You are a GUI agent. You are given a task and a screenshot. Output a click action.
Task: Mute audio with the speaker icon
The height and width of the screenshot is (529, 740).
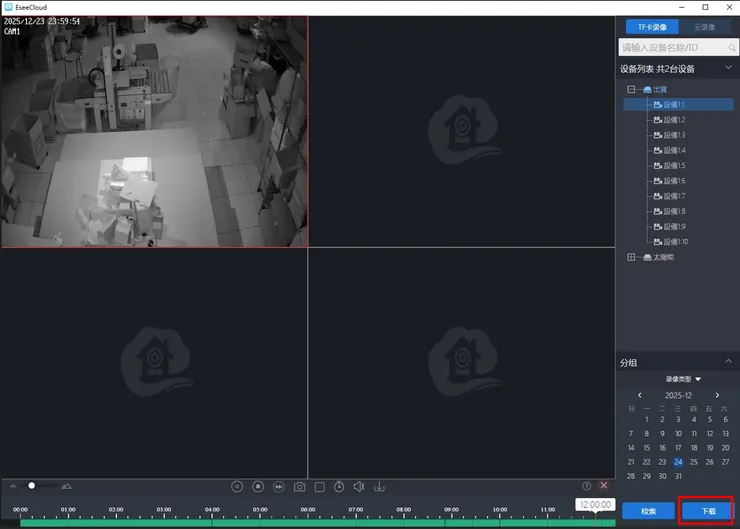359,487
